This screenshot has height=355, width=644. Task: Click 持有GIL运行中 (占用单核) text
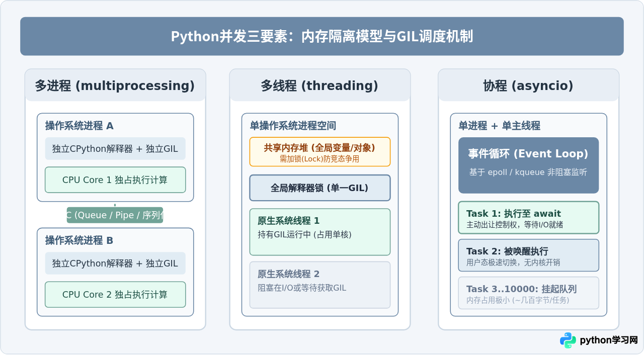304,234
